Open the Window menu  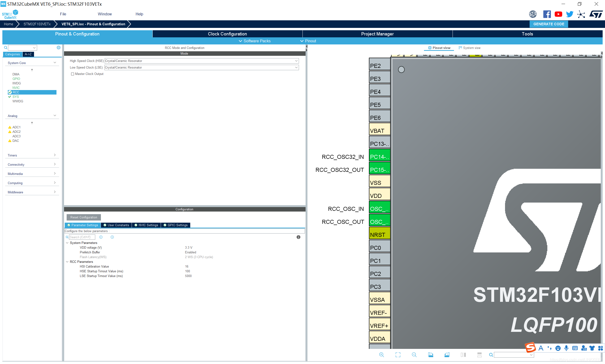105,14
